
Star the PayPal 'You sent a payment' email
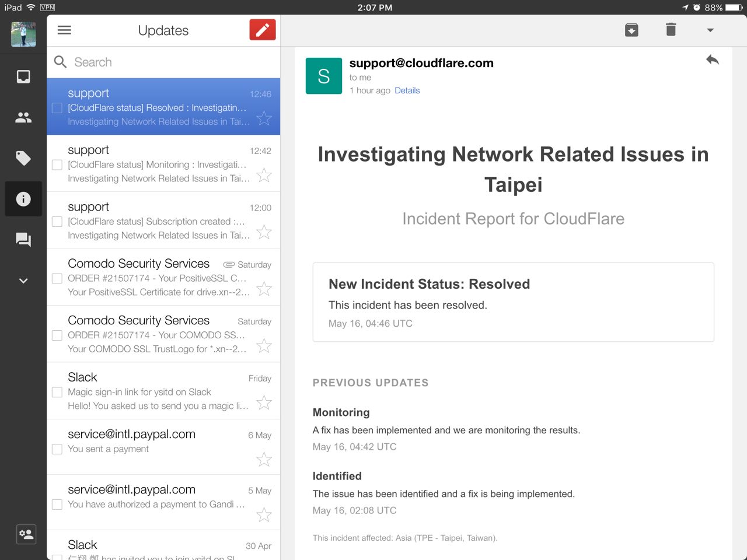264,460
